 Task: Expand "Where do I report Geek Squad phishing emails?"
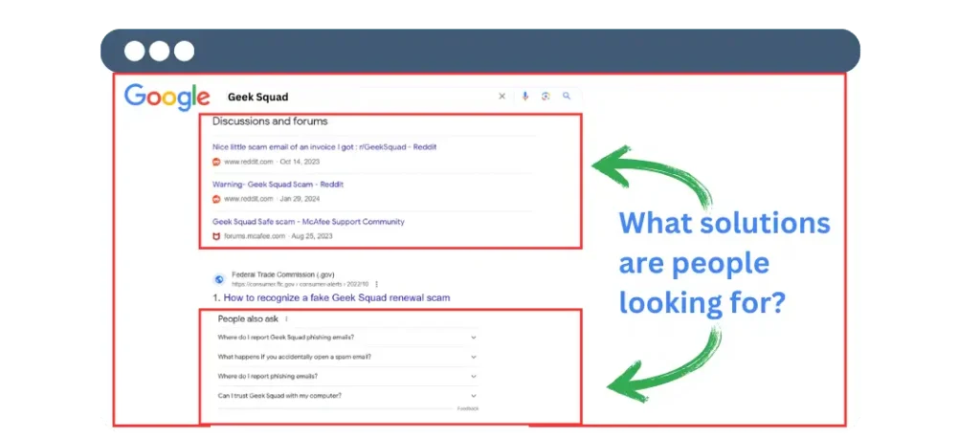(x=474, y=338)
